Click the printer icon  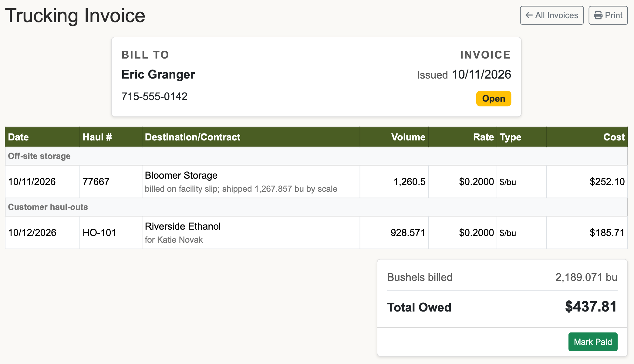(x=598, y=15)
